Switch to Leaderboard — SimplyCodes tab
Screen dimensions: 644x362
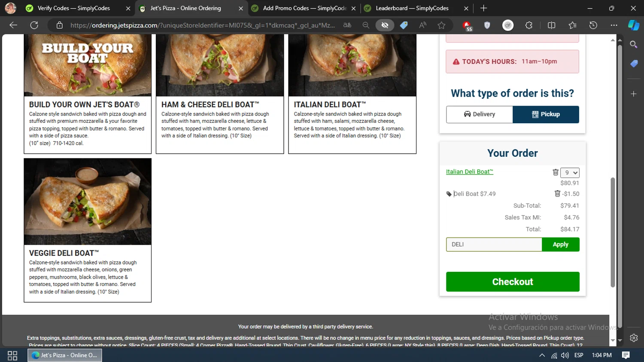[412, 8]
